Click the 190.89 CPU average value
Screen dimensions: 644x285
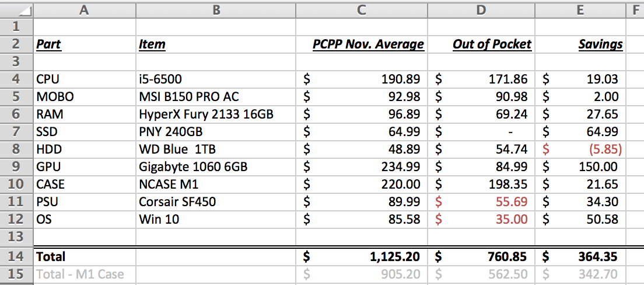[400, 78]
